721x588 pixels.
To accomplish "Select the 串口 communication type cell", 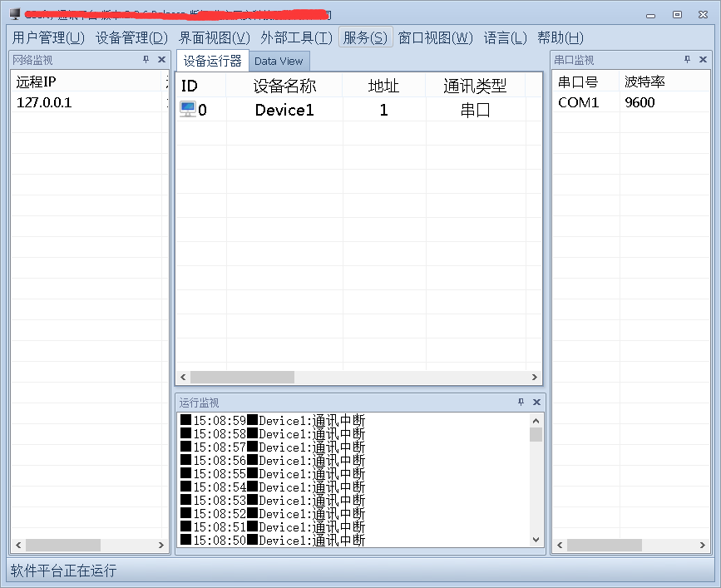I will (x=476, y=110).
